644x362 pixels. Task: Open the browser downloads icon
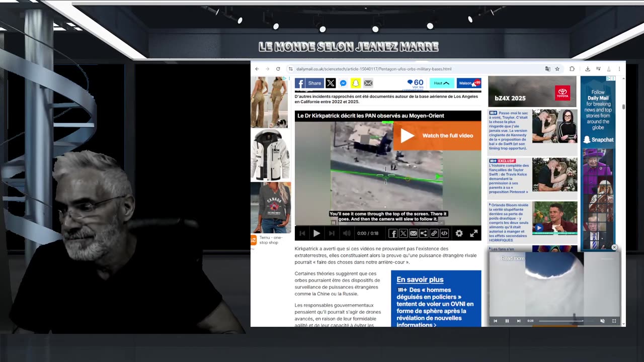coord(587,69)
